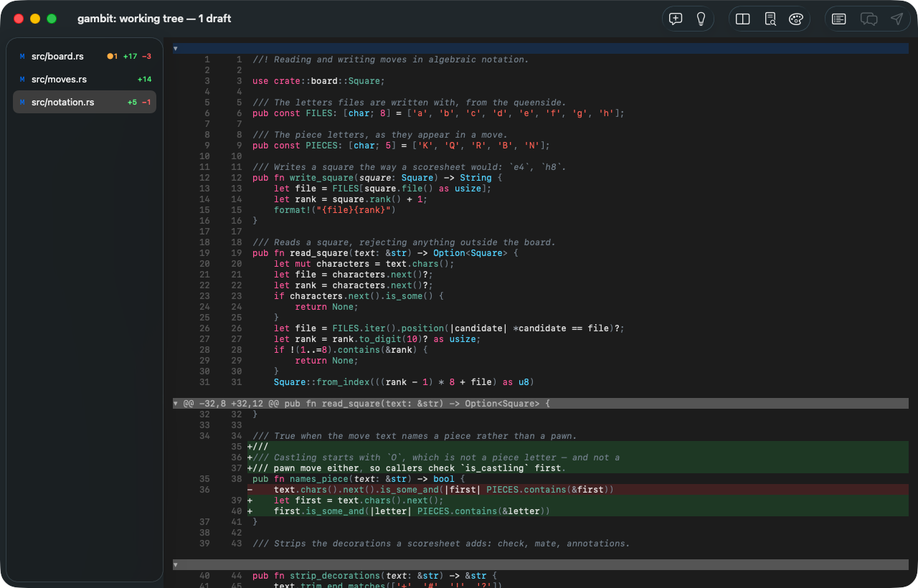Click the comment "Strips the decorations a scoresheet adds"

(441, 544)
